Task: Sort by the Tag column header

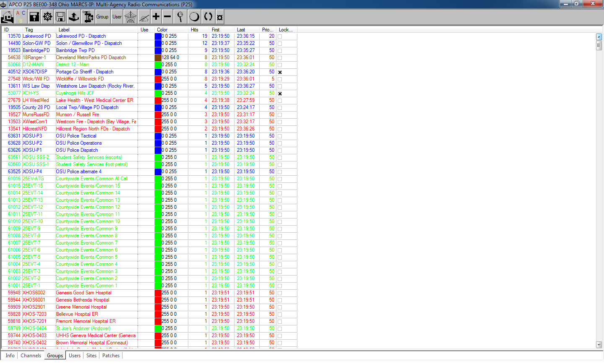Action: pos(39,30)
